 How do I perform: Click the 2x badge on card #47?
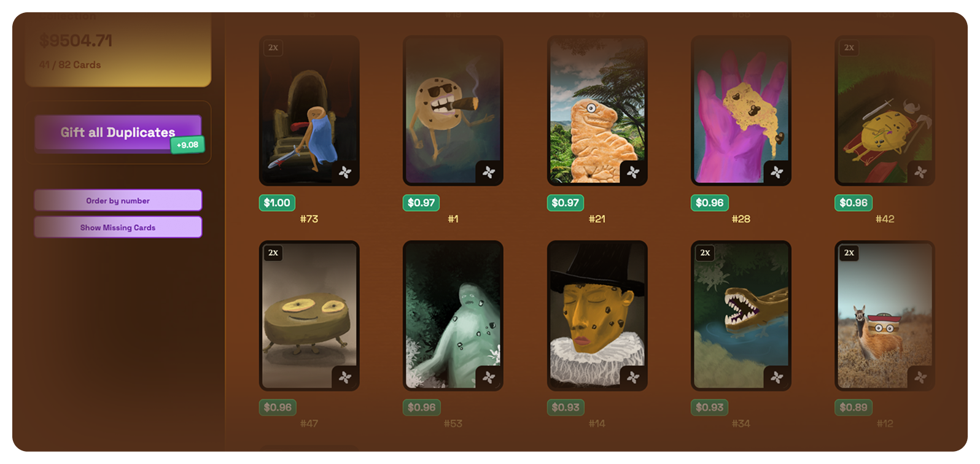pos(273,253)
